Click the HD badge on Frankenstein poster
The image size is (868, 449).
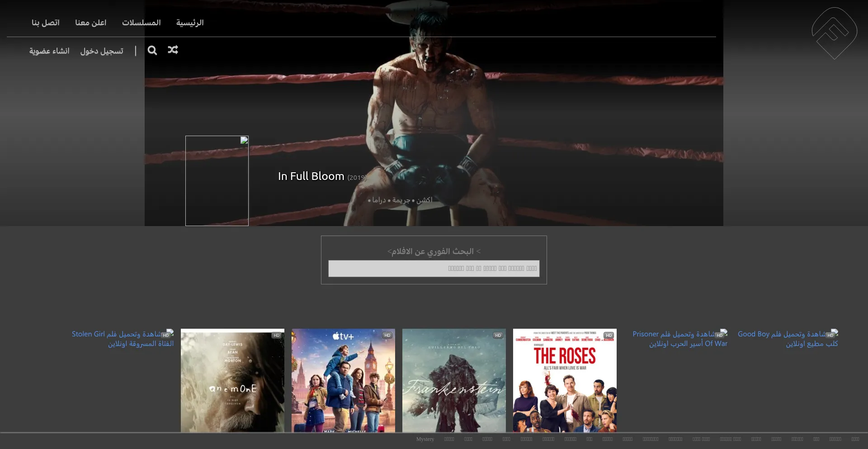[498, 336]
